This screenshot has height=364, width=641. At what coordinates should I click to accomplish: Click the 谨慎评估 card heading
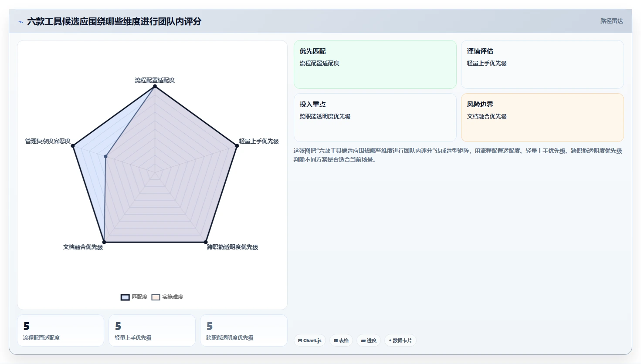click(x=480, y=51)
